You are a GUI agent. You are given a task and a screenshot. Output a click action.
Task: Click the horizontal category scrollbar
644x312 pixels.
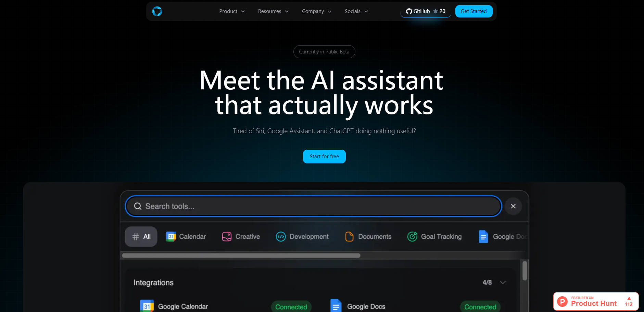pos(241,255)
